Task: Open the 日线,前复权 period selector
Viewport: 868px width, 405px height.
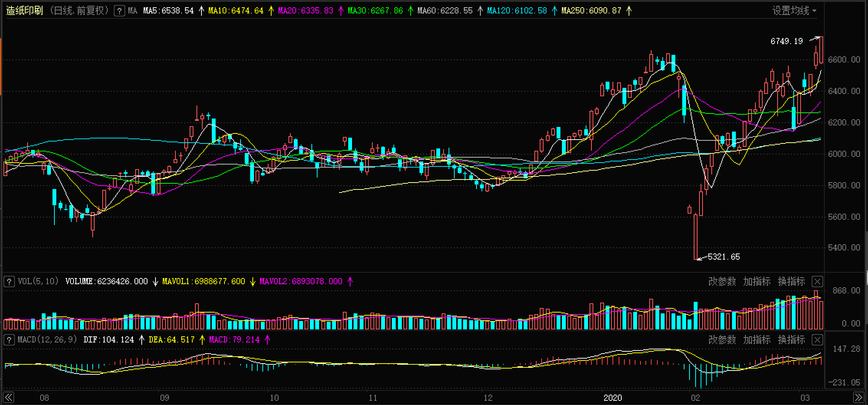Action: click(79, 11)
